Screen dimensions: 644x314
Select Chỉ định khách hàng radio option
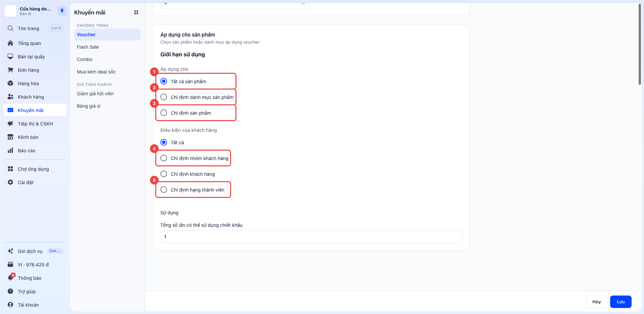164,174
